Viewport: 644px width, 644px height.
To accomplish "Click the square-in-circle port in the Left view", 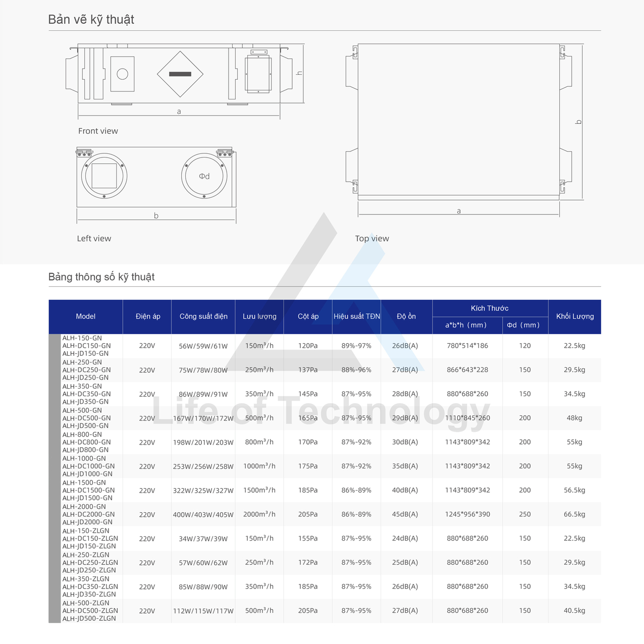I will pos(104,176).
